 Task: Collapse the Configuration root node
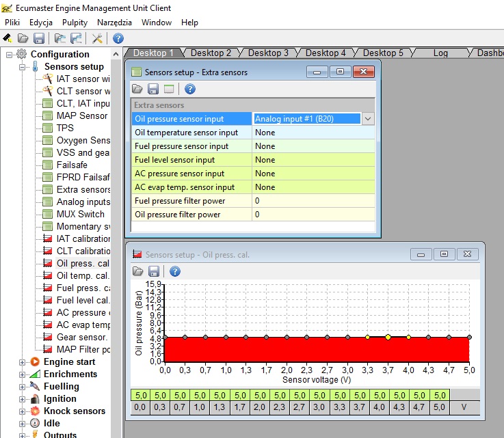(10, 55)
